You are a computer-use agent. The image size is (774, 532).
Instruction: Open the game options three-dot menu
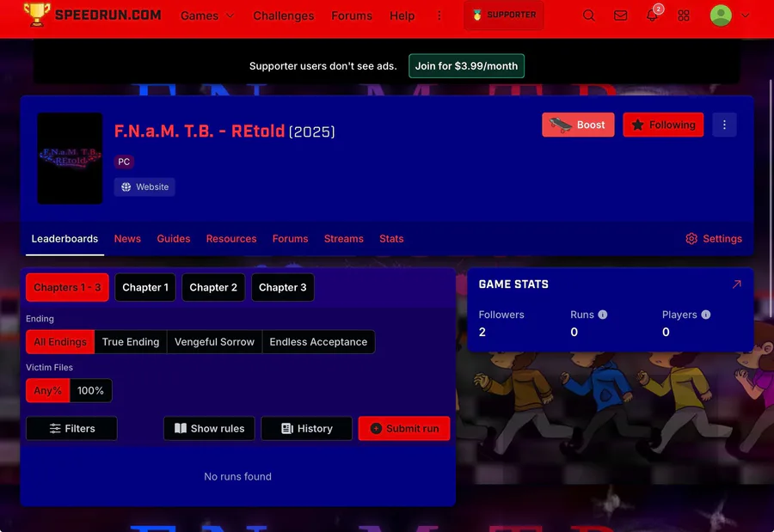[x=724, y=125]
